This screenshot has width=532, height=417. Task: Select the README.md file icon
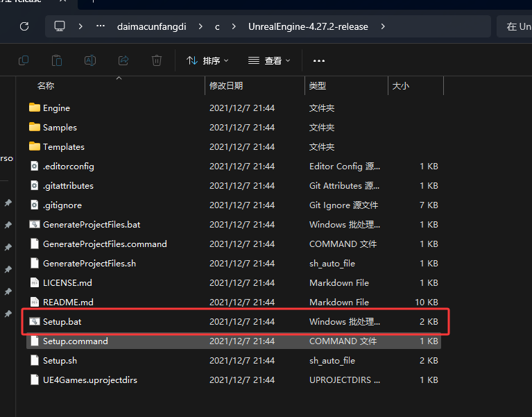click(34, 302)
